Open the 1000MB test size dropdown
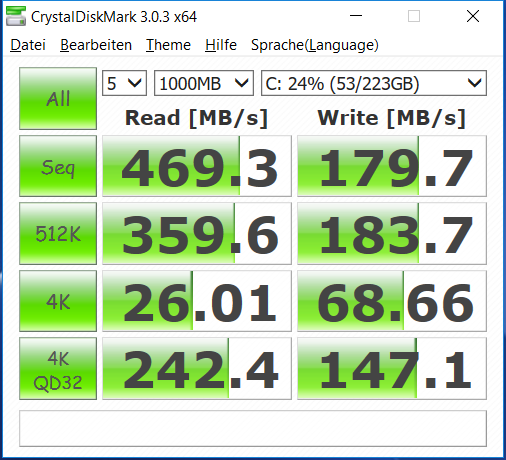Image resolution: width=506 pixels, height=460 pixels. point(204,83)
